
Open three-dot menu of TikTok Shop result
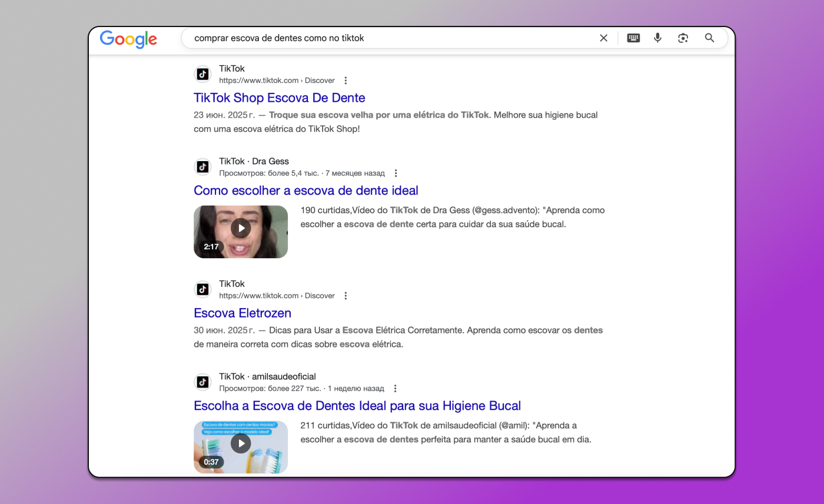click(345, 81)
